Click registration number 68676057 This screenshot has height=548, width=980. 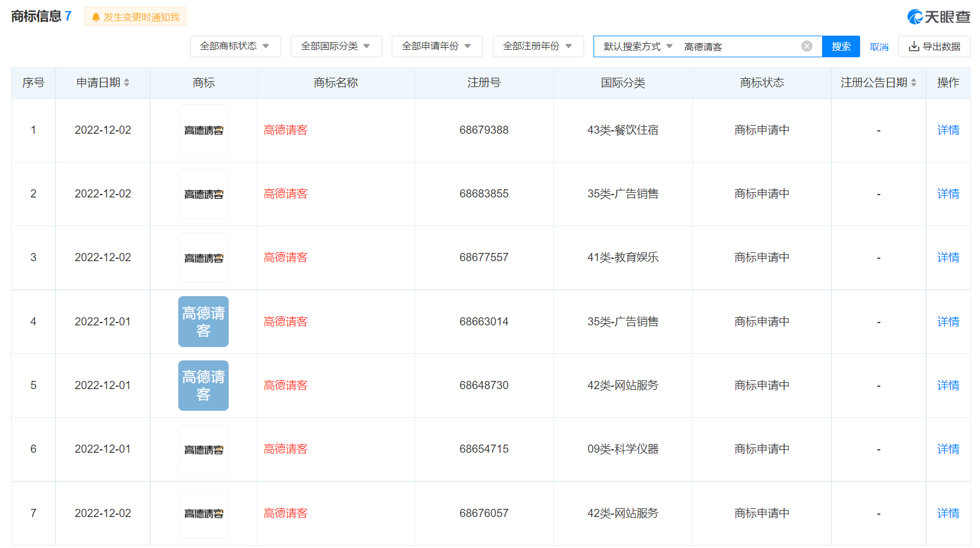point(484,514)
